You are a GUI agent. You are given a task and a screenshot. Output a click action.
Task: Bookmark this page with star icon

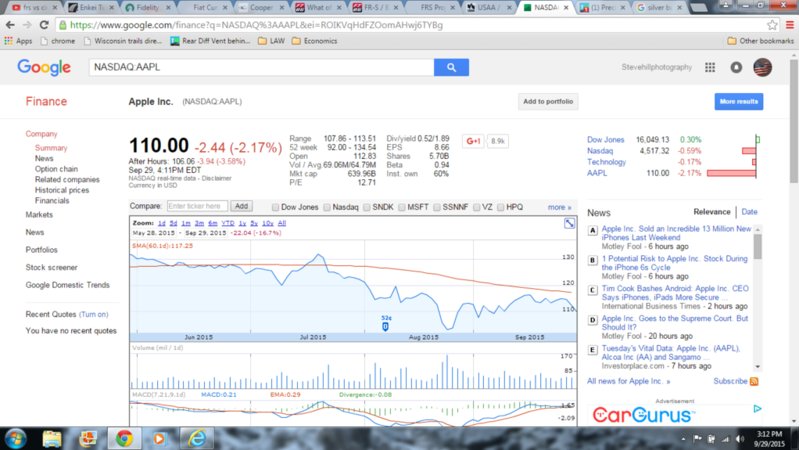coord(772,25)
